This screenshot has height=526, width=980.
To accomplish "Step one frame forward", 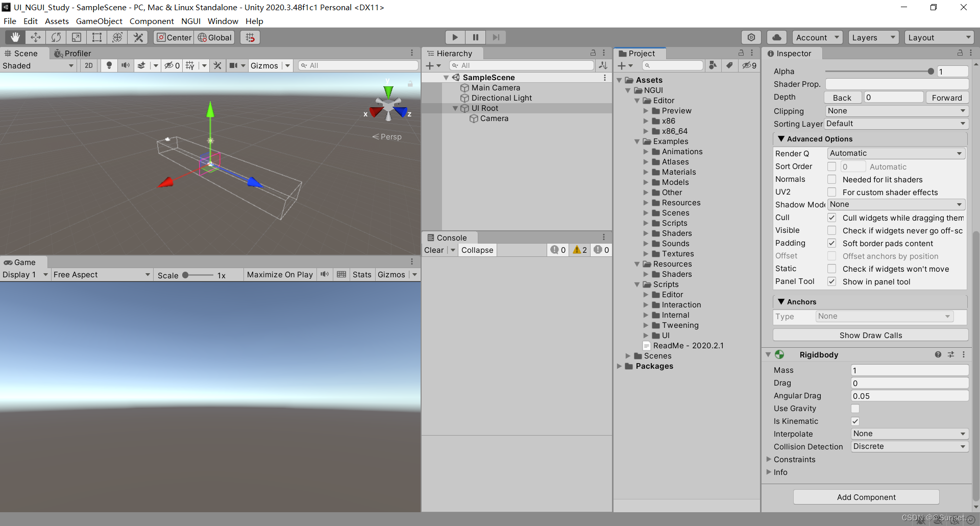I will [496, 37].
